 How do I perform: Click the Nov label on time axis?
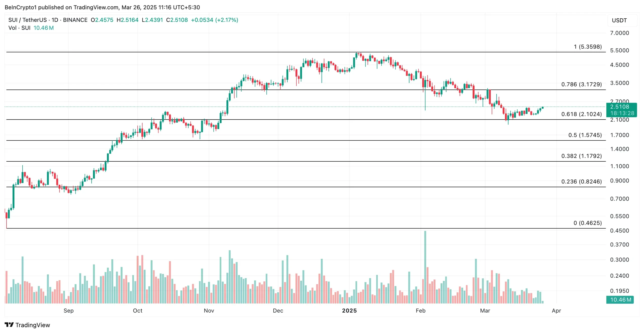209,310
